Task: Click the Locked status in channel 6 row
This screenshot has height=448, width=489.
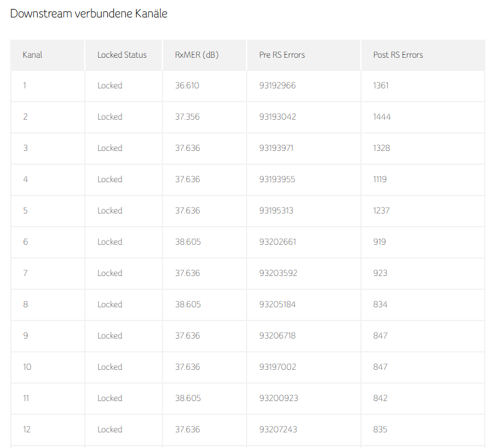Action: coord(109,242)
